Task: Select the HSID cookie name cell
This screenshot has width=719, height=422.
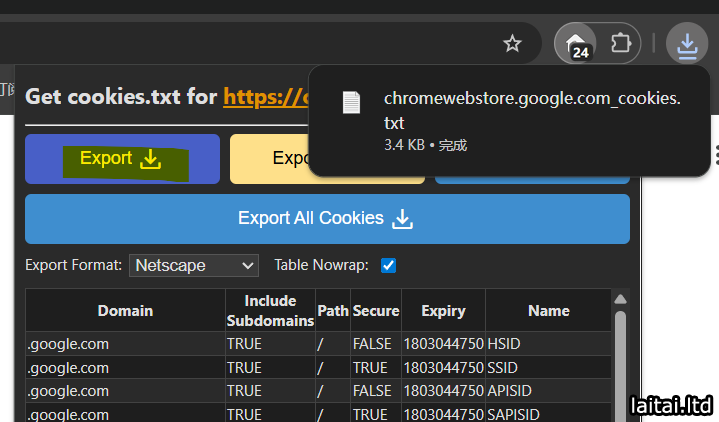Action: click(x=504, y=344)
